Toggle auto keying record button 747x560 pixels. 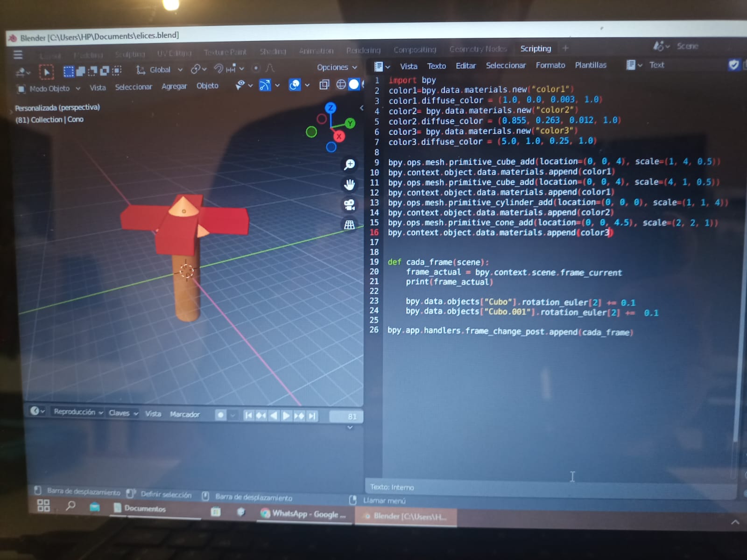click(x=220, y=415)
